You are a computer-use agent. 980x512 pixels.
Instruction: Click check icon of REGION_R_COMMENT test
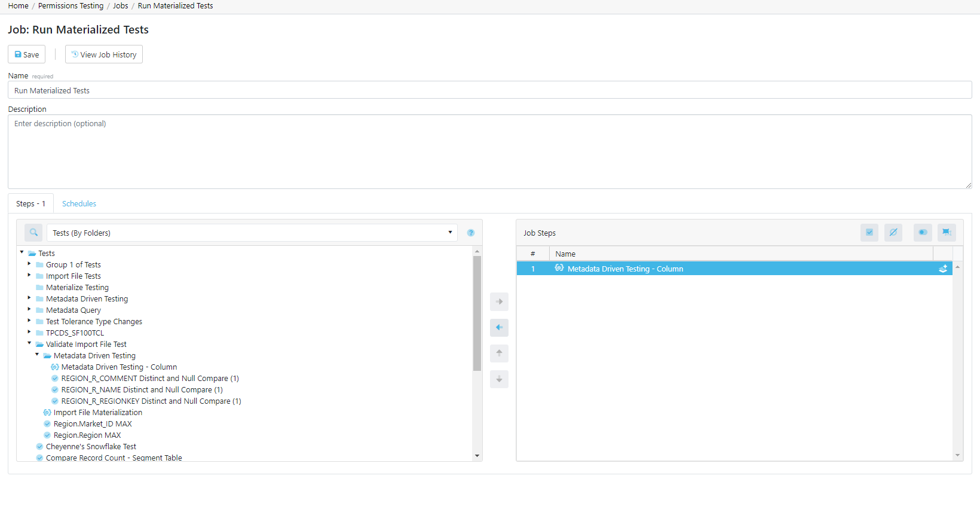click(x=55, y=379)
